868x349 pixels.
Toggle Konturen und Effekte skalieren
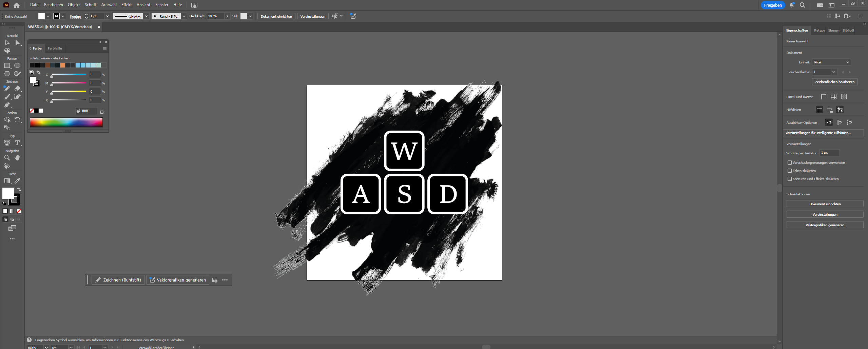pos(789,179)
